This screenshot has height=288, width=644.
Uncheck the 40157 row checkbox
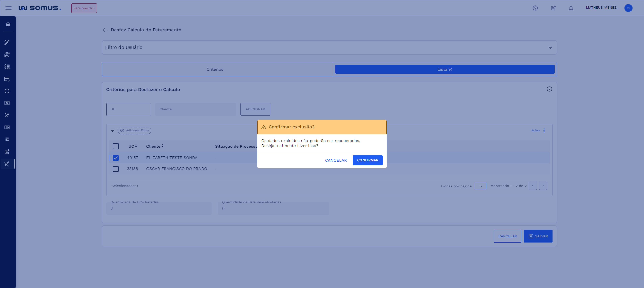(115, 158)
